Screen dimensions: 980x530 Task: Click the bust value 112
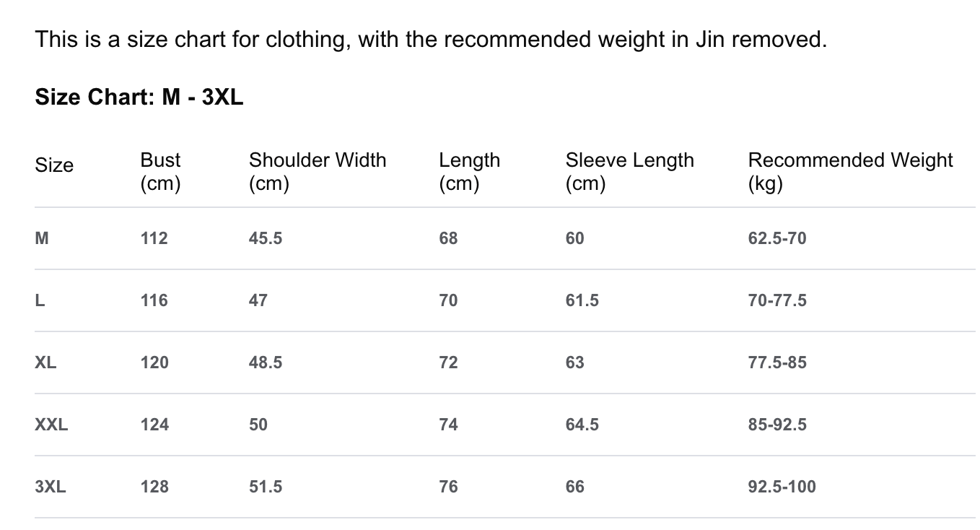coord(154,238)
